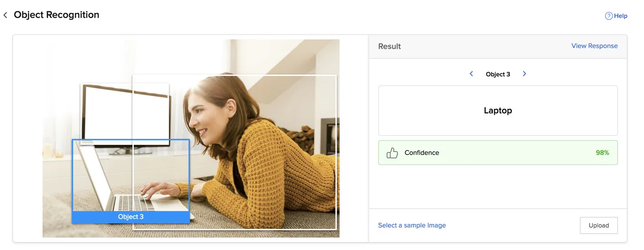Click the Object Recognition page title

point(57,15)
